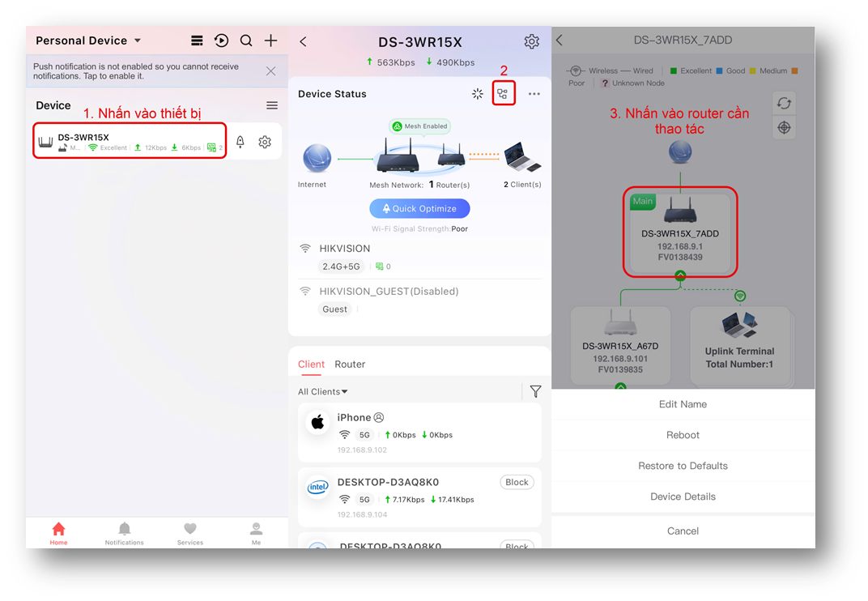Click the plus icon to add device
The height and width of the screenshot is (601, 868).
click(x=271, y=40)
